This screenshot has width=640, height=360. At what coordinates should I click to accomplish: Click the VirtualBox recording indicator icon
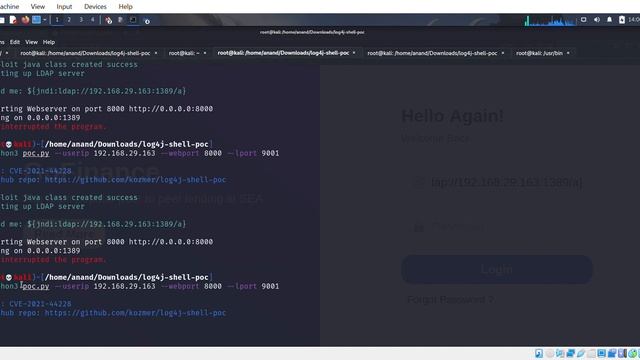(612, 353)
